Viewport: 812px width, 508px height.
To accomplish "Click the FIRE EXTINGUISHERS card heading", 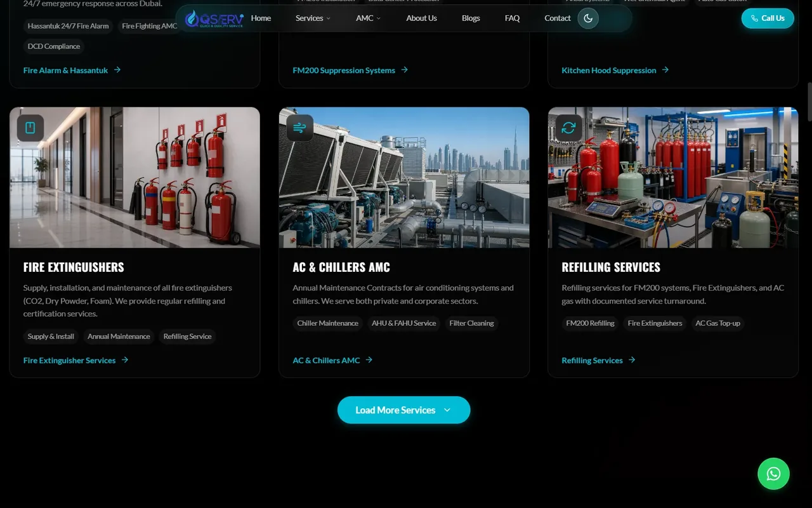I will click(x=74, y=267).
